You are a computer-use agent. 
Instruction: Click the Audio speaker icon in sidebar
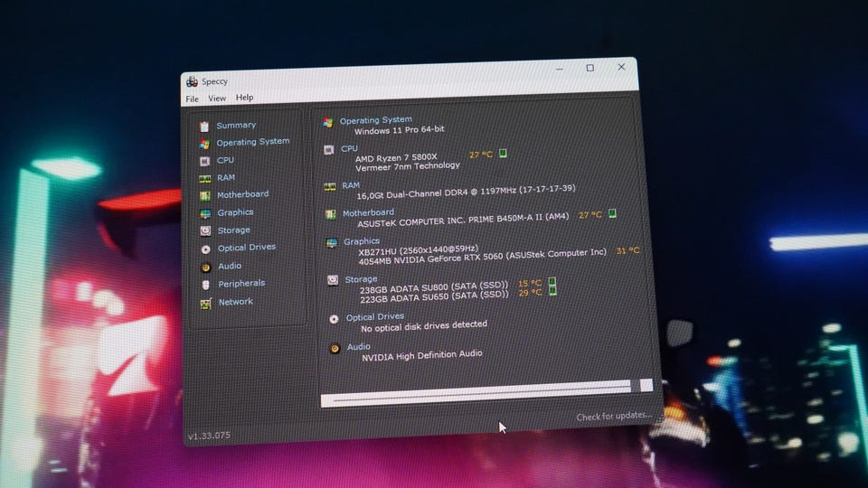pyautogui.click(x=206, y=267)
